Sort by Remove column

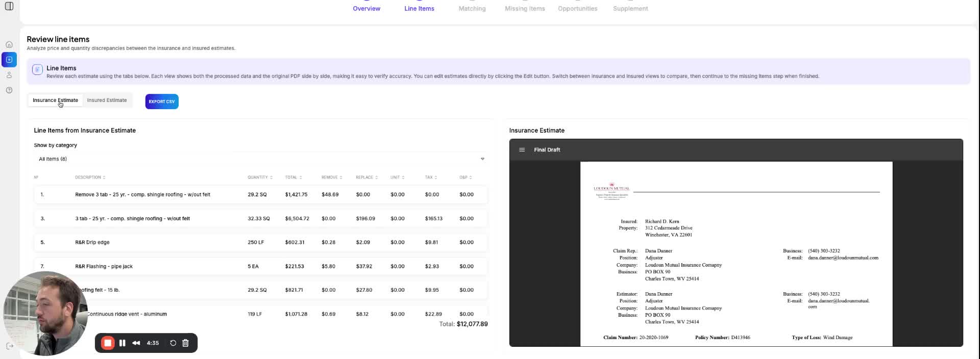point(332,177)
